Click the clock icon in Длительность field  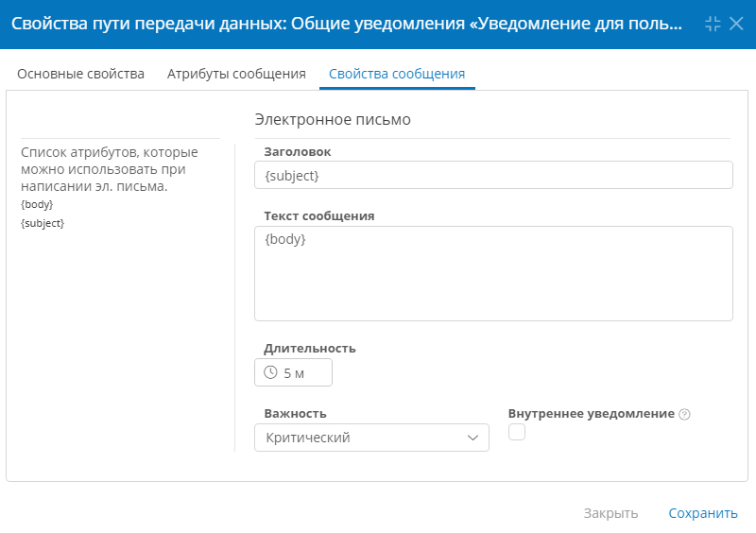click(270, 372)
